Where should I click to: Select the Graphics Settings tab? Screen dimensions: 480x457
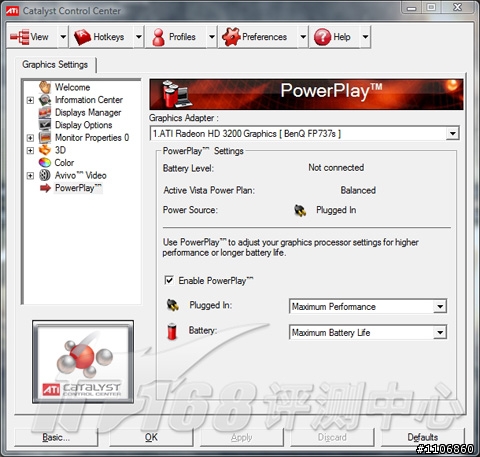tap(55, 65)
